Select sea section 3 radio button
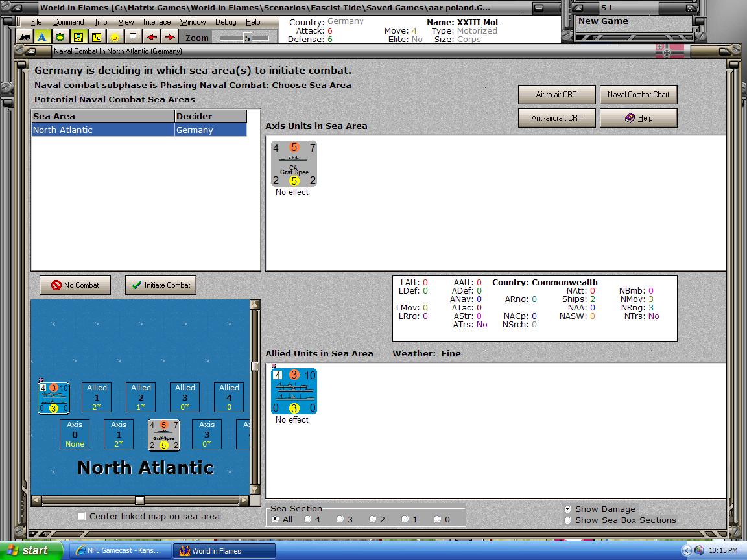 (x=340, y=519)
